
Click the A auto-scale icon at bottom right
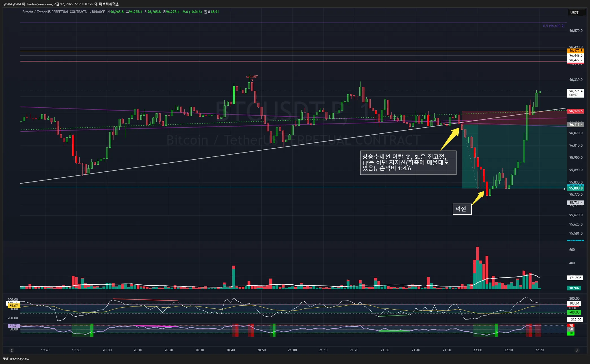[577, 350]
